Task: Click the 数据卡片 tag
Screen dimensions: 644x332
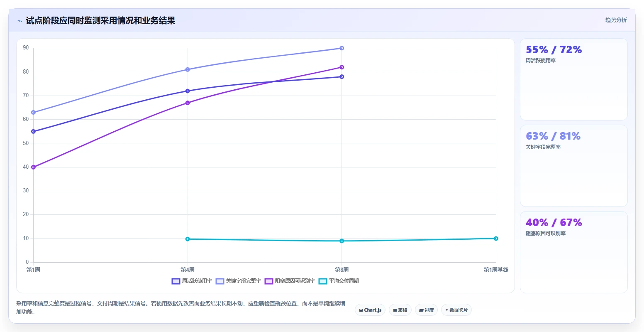Action: 456,310
